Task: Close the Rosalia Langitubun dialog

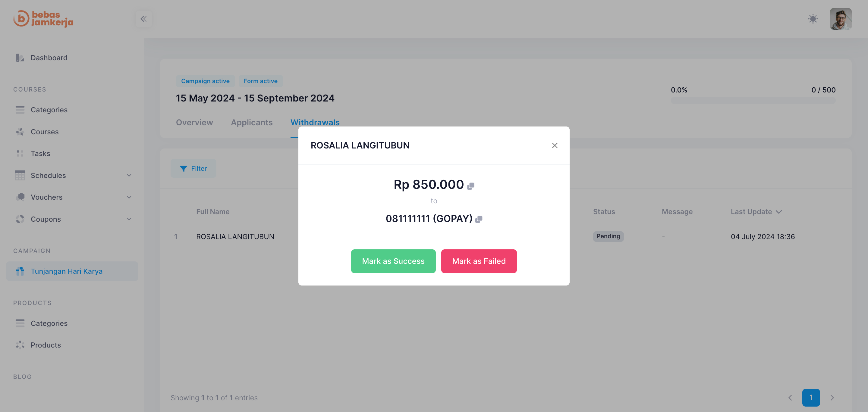Action: click(x=555, y=145)
